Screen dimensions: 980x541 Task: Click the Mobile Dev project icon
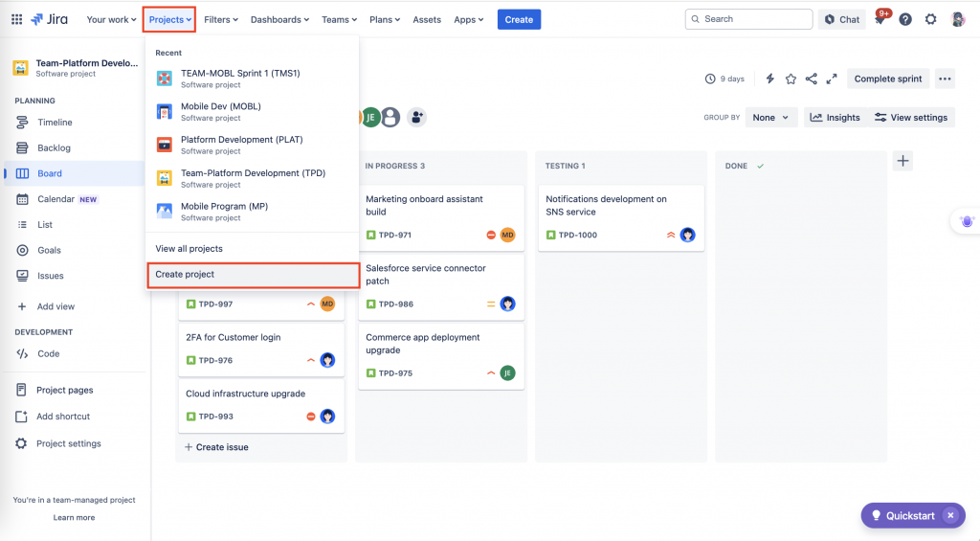pyautogui.click(x=165, y=111)
